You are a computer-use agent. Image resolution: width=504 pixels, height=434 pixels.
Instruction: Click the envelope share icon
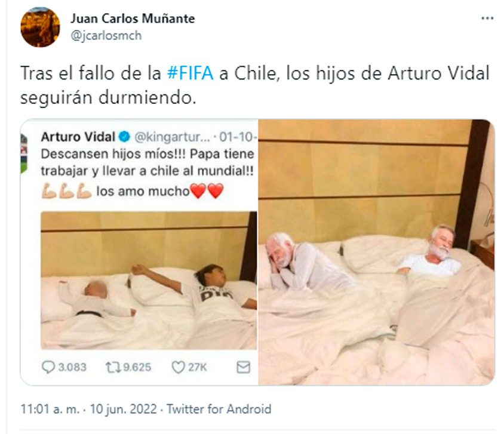click(243, 367)
